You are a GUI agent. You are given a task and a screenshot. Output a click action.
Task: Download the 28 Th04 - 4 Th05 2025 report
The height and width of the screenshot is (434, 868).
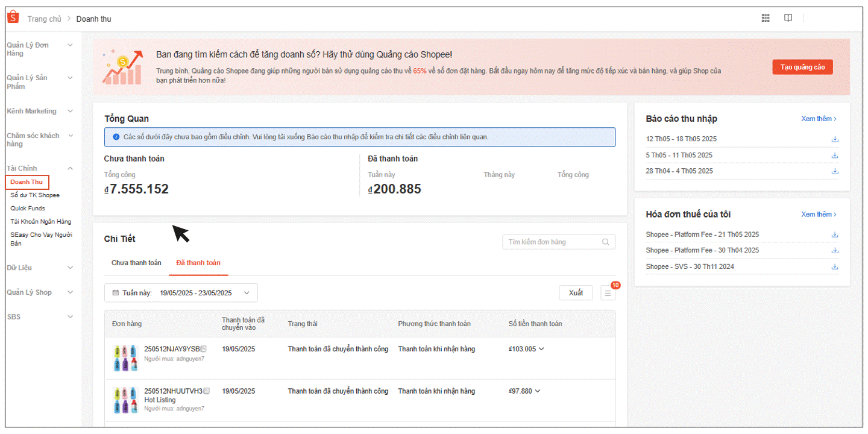coord(835,171)
